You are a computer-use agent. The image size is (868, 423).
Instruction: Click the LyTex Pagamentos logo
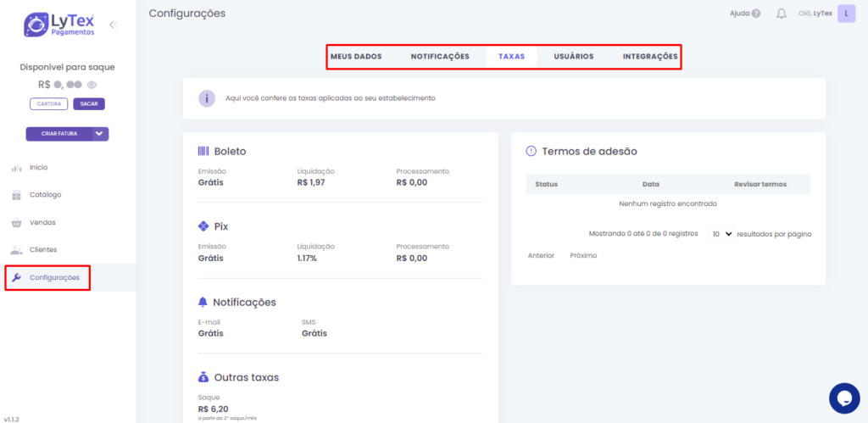click(x=59, y=25)
